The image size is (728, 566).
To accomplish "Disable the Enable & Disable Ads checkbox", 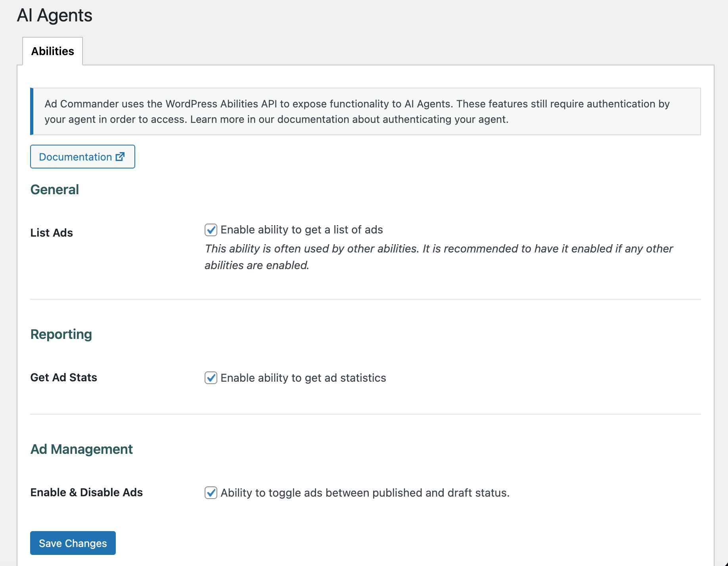I will (211, 493).
